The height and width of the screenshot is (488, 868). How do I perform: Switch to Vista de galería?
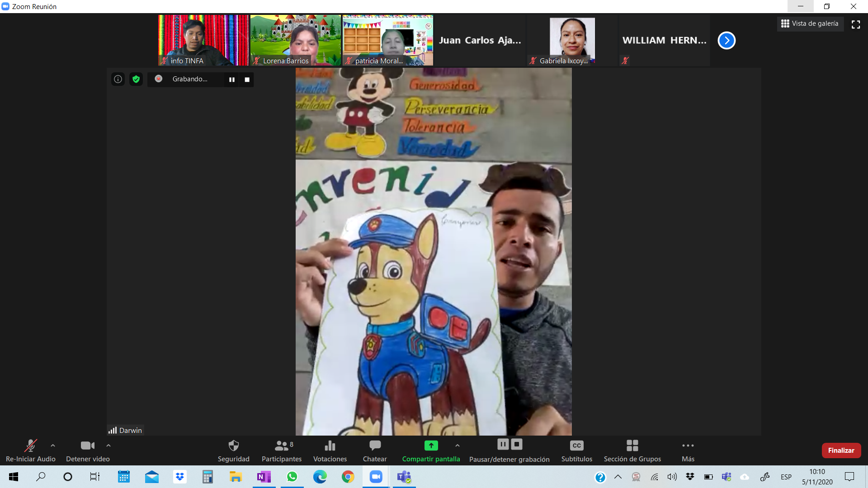coord(810,23)
